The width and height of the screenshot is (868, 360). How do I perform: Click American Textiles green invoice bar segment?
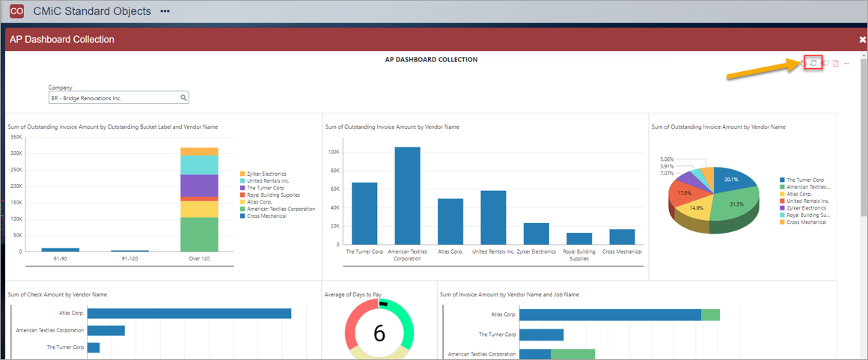tap(573, 355)
